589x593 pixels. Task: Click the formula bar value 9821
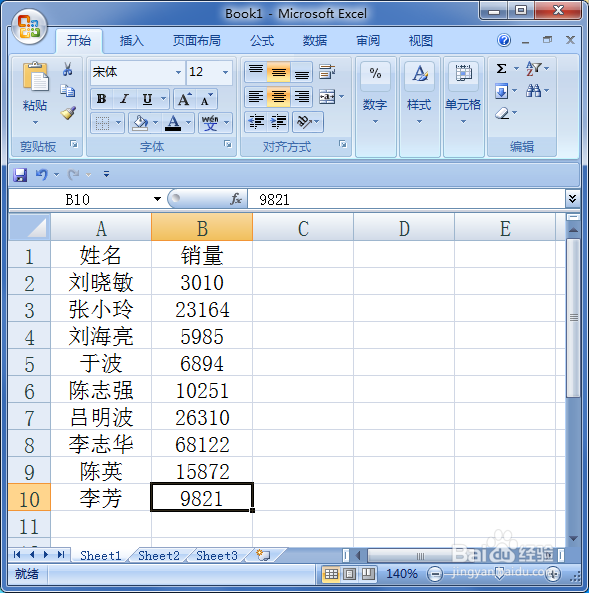pos(274,199)
